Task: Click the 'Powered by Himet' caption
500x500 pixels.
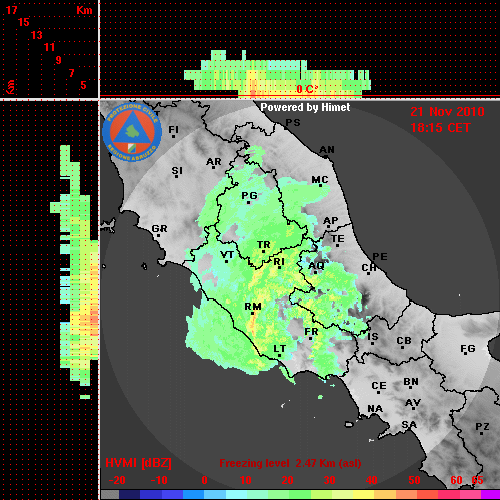Action: coord(305,107)
